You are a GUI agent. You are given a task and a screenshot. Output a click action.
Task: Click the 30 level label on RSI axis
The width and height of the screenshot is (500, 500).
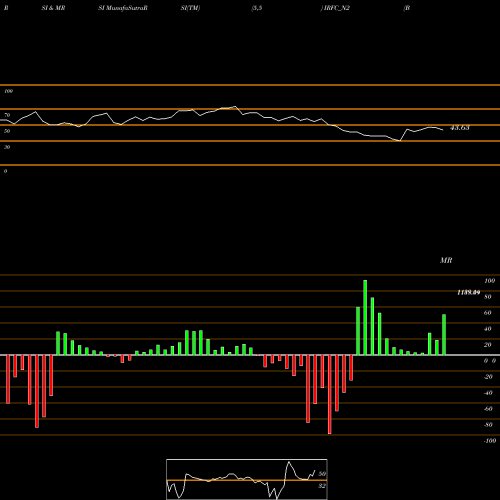[7, 147]
